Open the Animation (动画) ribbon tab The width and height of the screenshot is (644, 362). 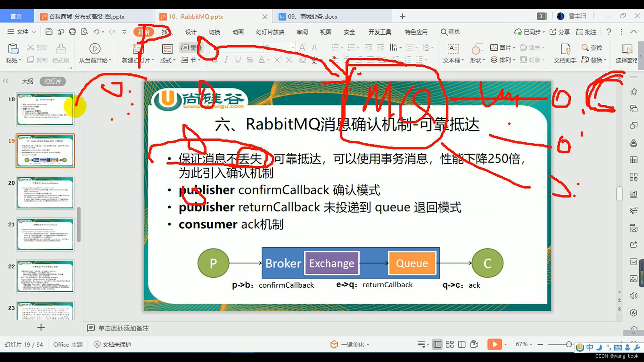coord(238,32)
